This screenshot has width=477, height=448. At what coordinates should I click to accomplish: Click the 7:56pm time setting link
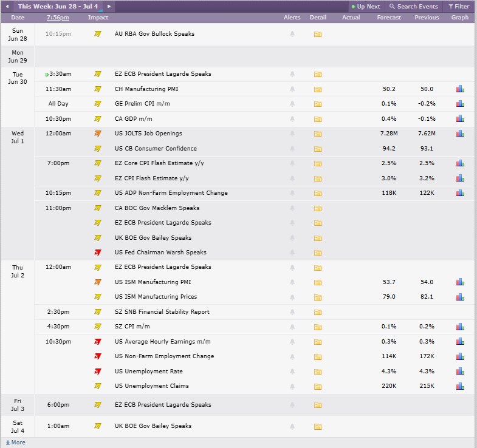click(58, 18)
